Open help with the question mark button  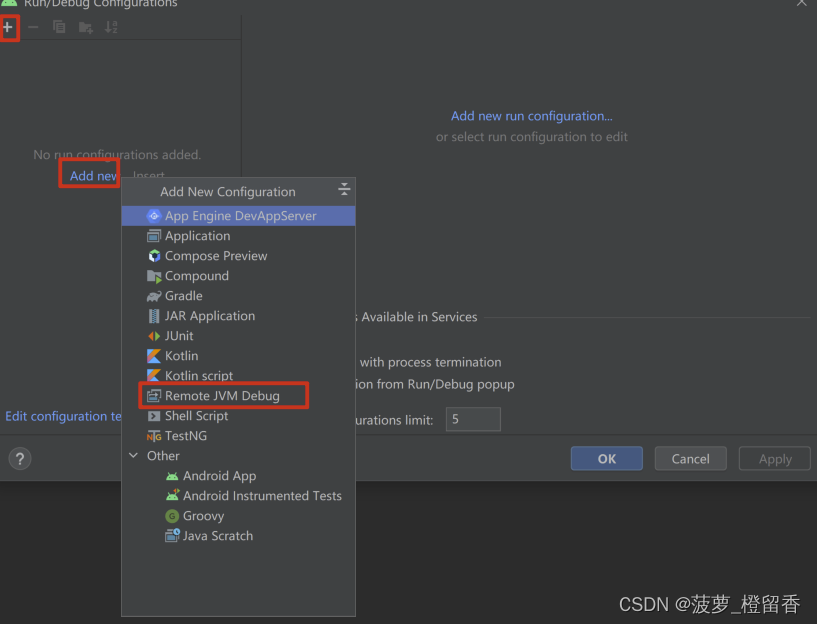click(20, 459)
